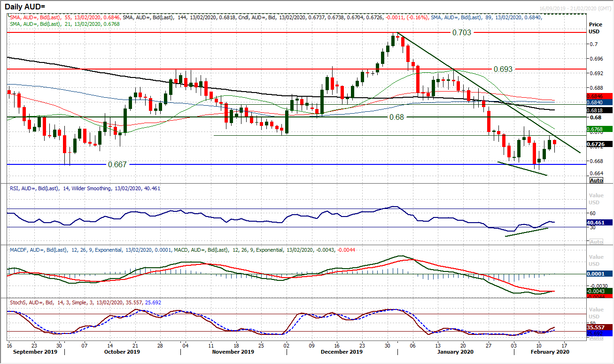
Task: Select the black 0.6818 SMA price tag
Action: pyautogui.click(x=599, y=110)
